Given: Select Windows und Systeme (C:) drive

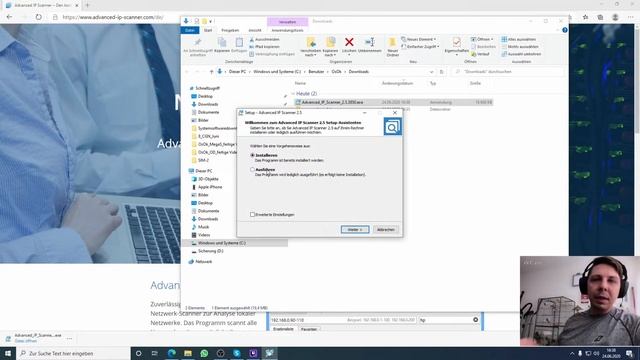Looking at the screenshot, I should pyautogui.click(x=222, y=243).
